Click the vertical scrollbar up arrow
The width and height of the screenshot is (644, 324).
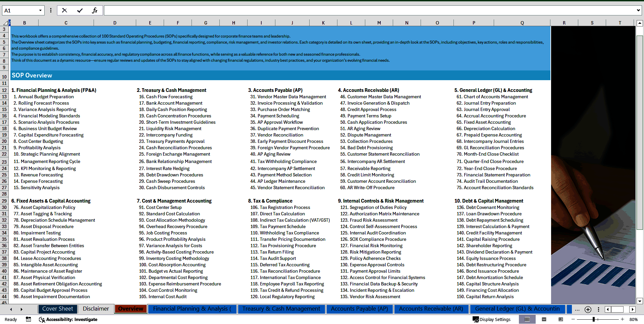coord(640,23)
